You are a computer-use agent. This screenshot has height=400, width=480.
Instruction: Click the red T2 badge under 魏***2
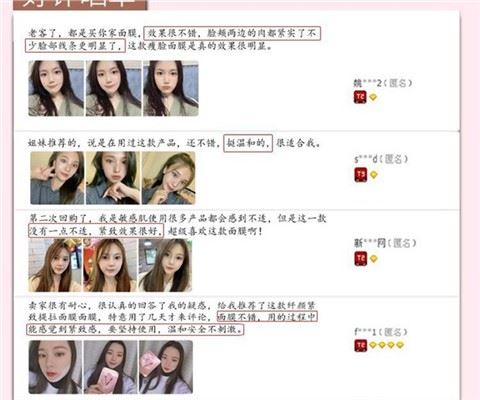click(x=360, y=97)
